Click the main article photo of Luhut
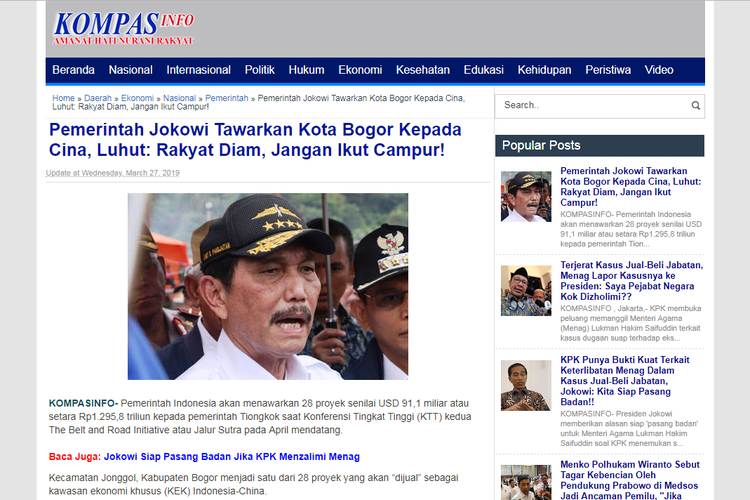 [268, 286]
